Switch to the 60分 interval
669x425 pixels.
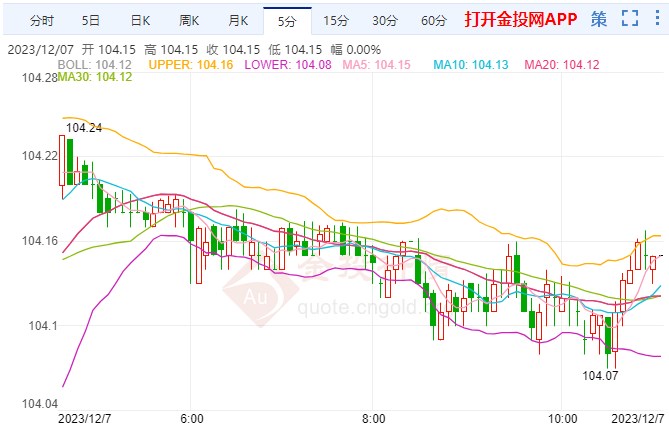[434, 20]
